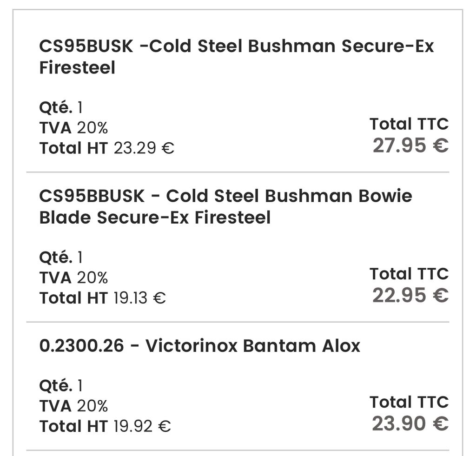
Task: Click the Total TTC label above 22.95 €
Action: pos(409,274)
